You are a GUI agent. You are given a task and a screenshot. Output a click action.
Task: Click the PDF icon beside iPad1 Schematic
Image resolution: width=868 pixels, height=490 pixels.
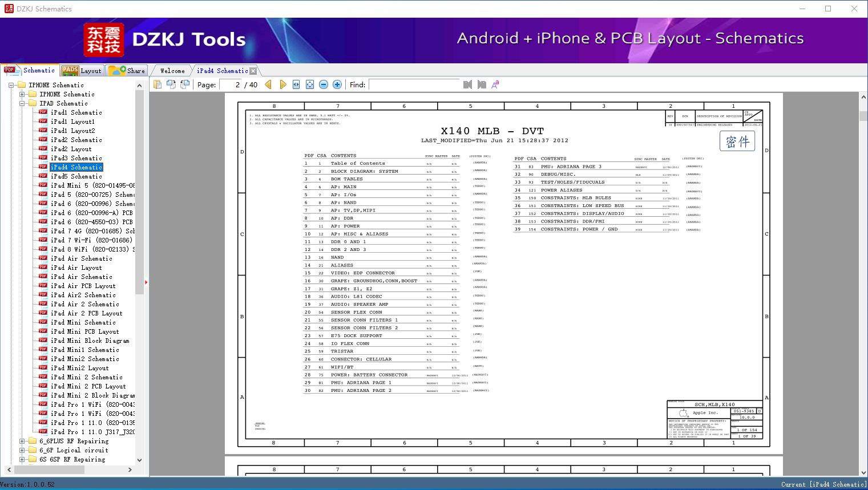pyautogui.click(x=43, y=112)
